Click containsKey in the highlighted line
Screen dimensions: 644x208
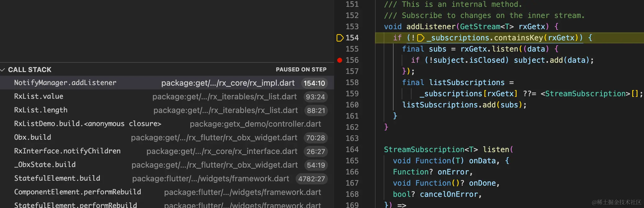tap(518, 38)
